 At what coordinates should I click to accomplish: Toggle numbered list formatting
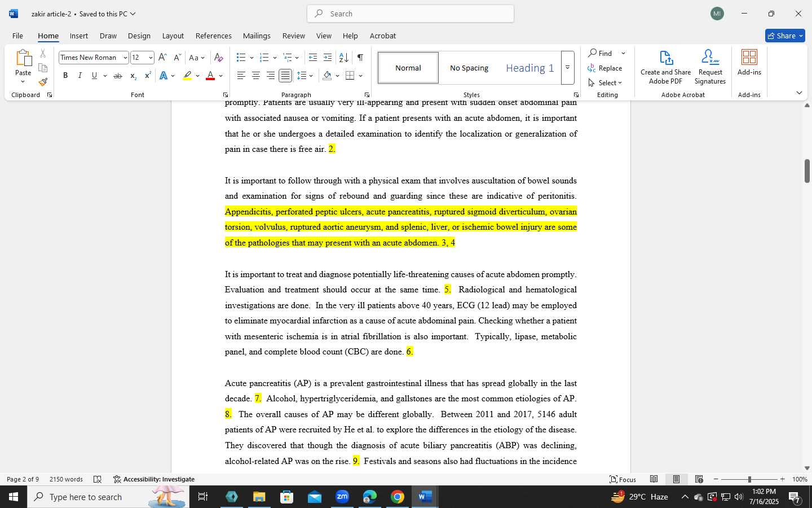[264, 58]
